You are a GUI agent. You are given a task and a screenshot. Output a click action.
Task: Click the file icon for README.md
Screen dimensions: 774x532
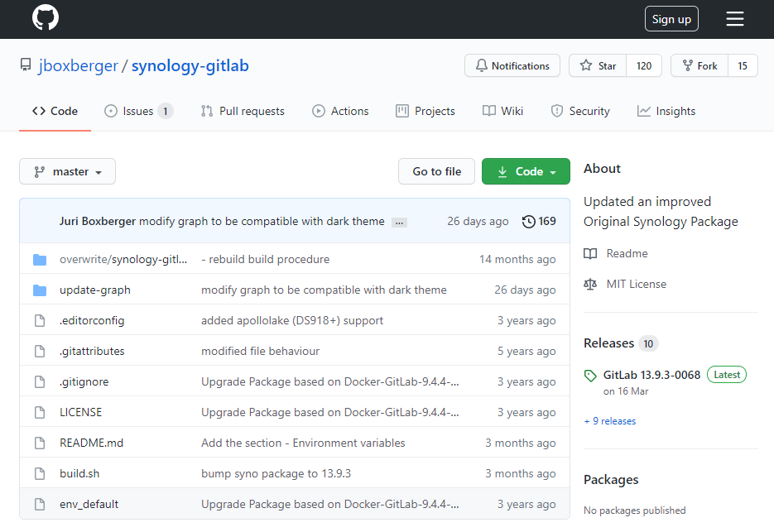point(40,443)
